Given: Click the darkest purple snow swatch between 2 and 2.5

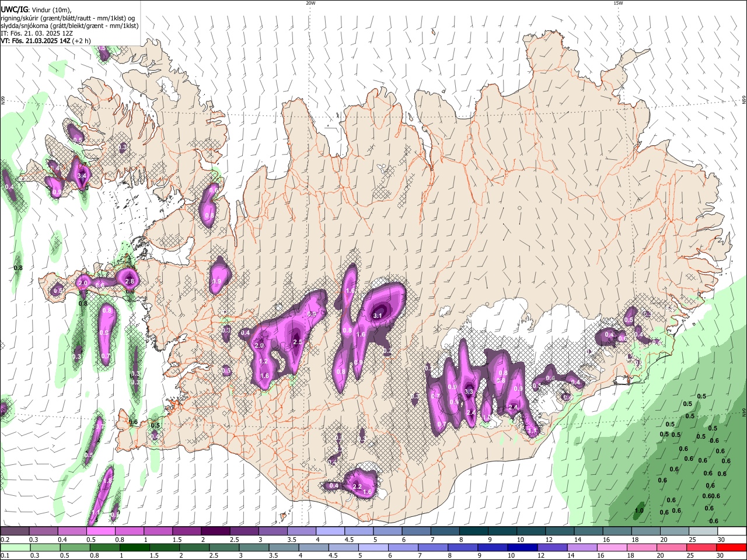Looking at the screenshot, I should 215,531.
